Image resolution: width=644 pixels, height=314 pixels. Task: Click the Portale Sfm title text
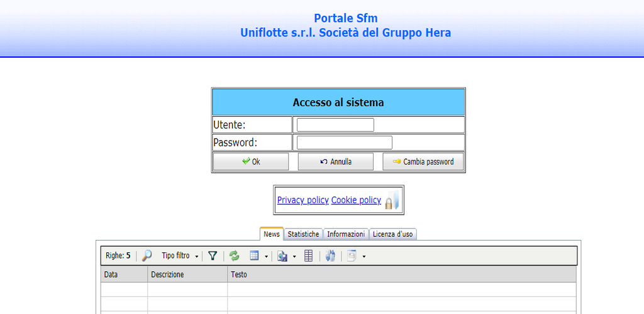point(345,18)
